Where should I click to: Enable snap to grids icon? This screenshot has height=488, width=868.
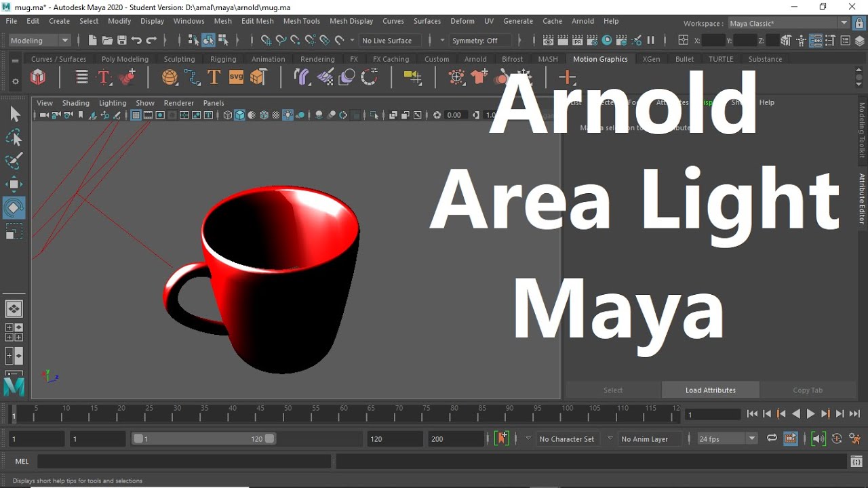(x=267, y=40)
